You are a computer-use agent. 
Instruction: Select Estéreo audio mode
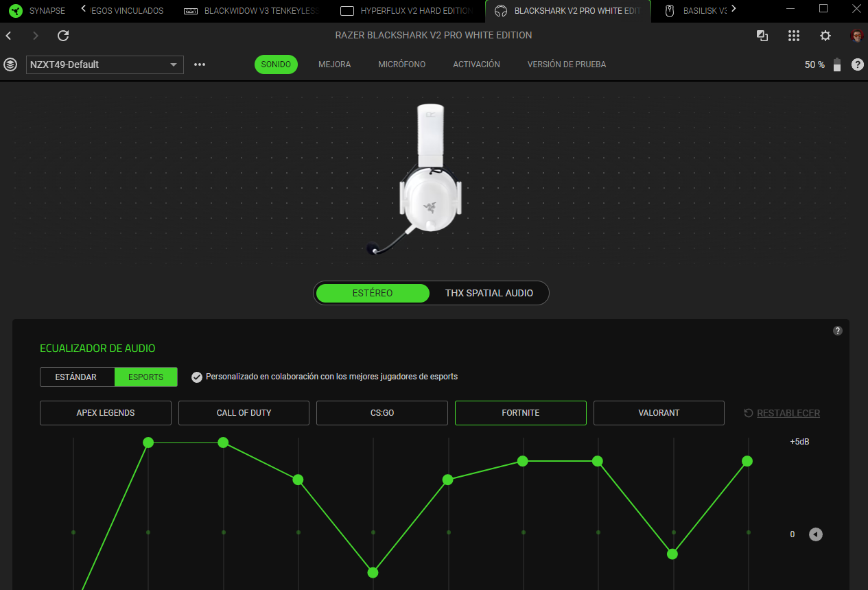[x=373, y=293]
